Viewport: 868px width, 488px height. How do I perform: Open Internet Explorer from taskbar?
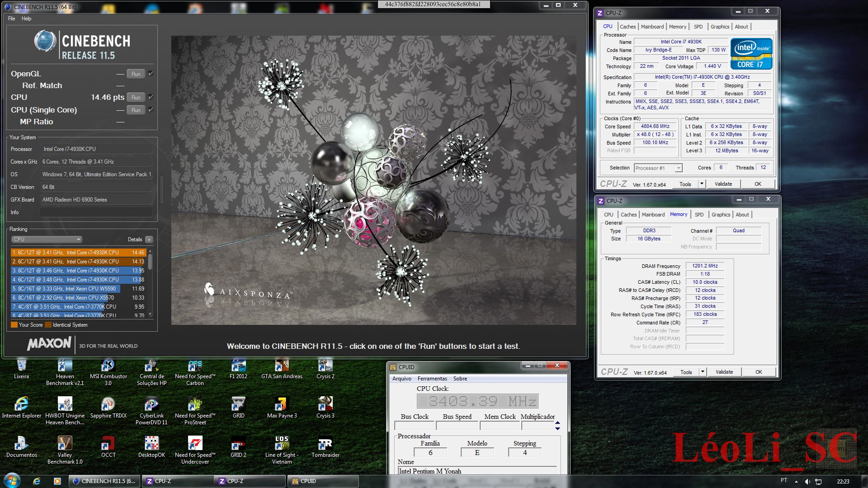tap(37, 481)
